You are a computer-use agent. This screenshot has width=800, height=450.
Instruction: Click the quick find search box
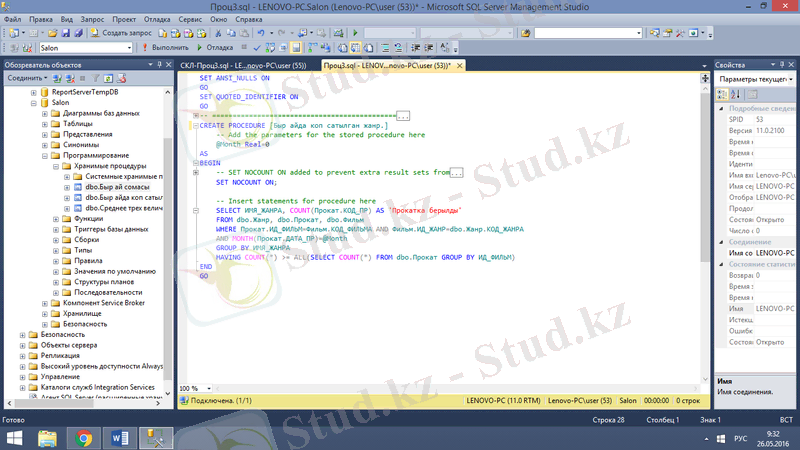[x=587, y=33]
